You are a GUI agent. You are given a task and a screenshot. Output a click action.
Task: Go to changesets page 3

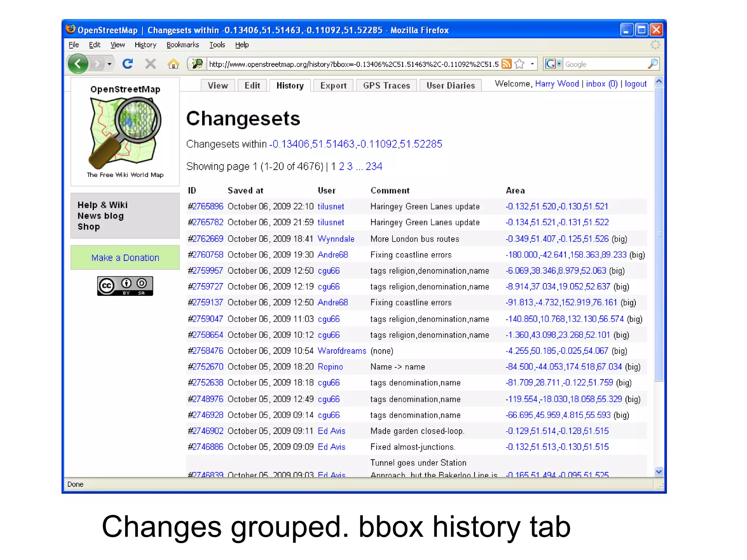[x=349, y=166]
